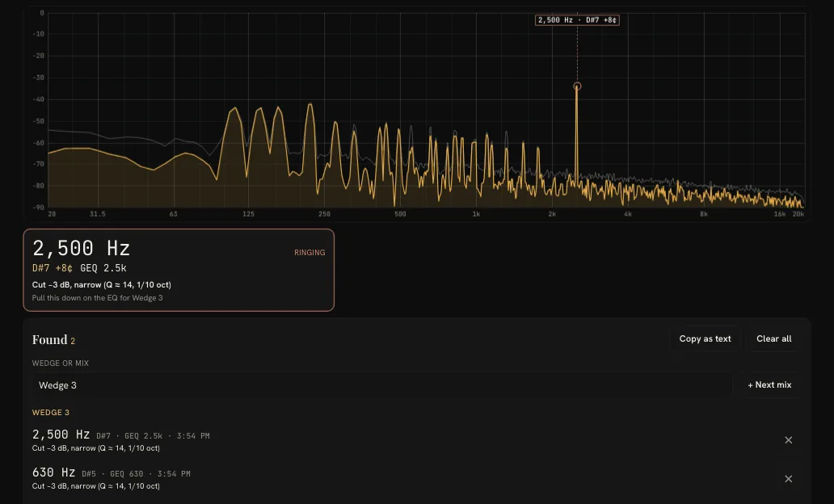Click 'Pull this down on the EQ for Wedge 3'
The height and width of the screenshot is (504, 834).
tap(97, 298)
